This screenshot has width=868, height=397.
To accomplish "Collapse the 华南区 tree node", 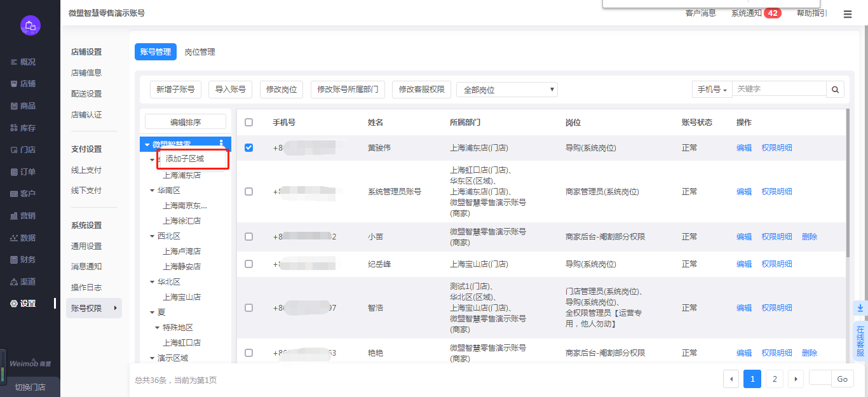I will click(x=152, y=191).
